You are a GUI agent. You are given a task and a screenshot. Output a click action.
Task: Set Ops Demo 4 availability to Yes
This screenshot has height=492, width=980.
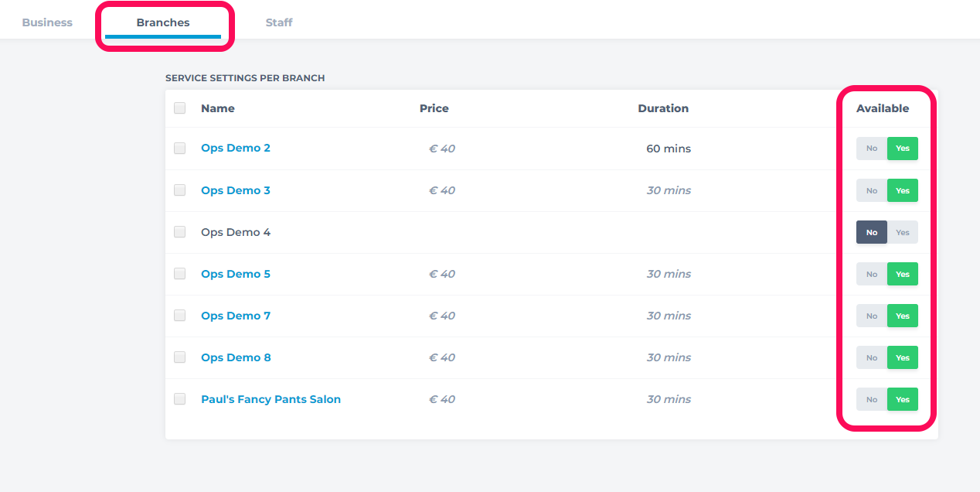pos(903,232)
